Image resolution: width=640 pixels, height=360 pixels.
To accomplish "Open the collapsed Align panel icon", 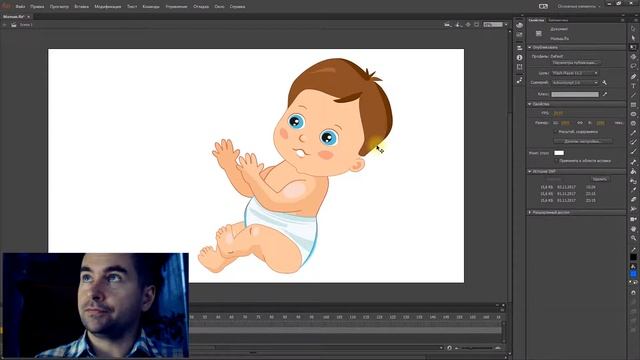I will point(519,48).
